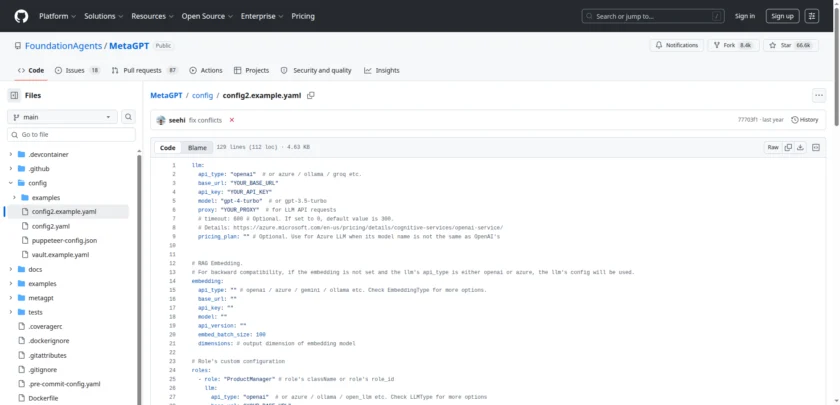This screenshot has height=405, width=840.
Task: Copy file path icon next to config2.example.yaml
Action: pyautogui.click(x=311, y=95)
